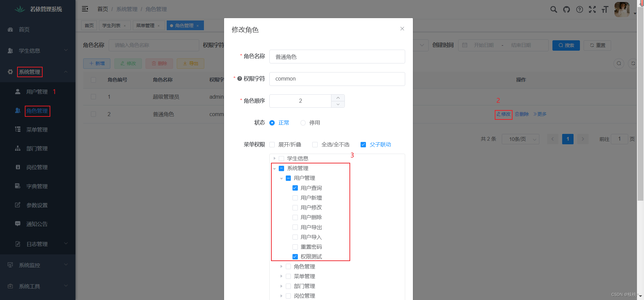This screenshot has height=300, width=644.
Task: Toggle the sidebar hamburger icon
Action: (85, 9)
